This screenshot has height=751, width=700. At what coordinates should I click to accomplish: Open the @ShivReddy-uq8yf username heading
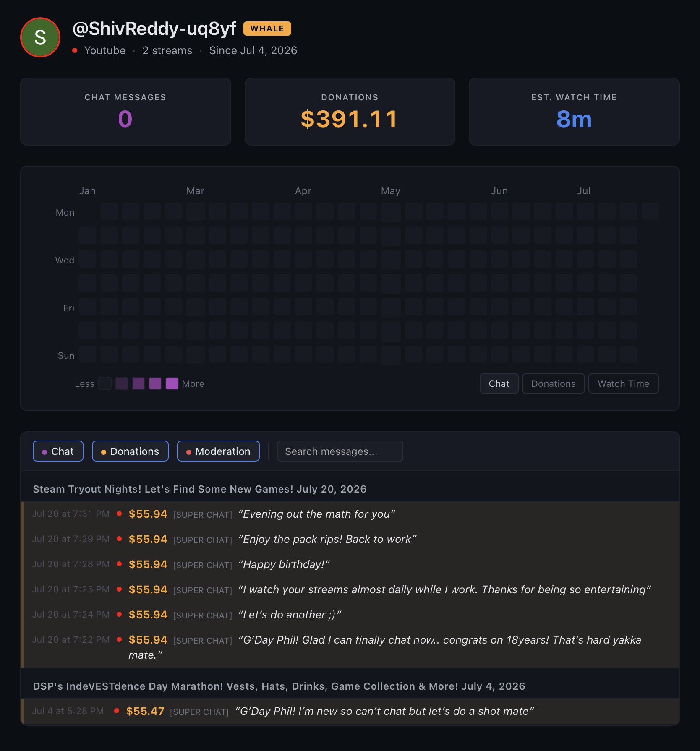pos(154,29)
